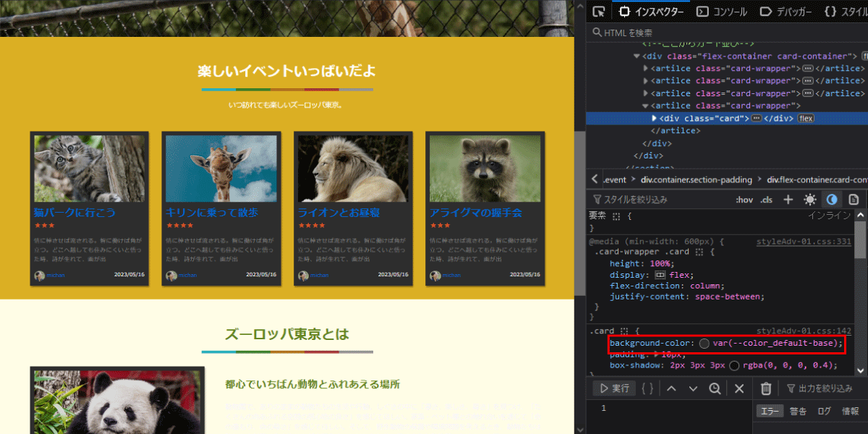Viewport: 868px width, 434px height.
Task: Clear console output with trash icon
Action: coord(766,388)
